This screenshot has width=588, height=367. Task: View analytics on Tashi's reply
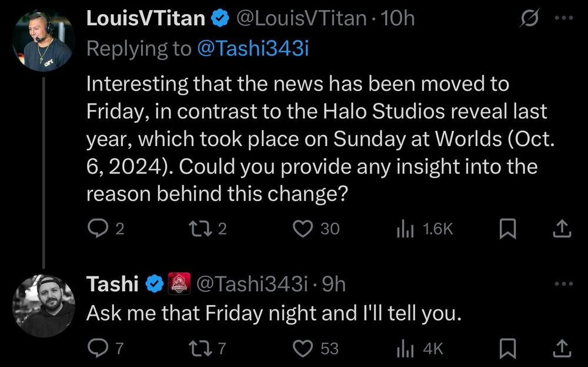coord(405,348)
